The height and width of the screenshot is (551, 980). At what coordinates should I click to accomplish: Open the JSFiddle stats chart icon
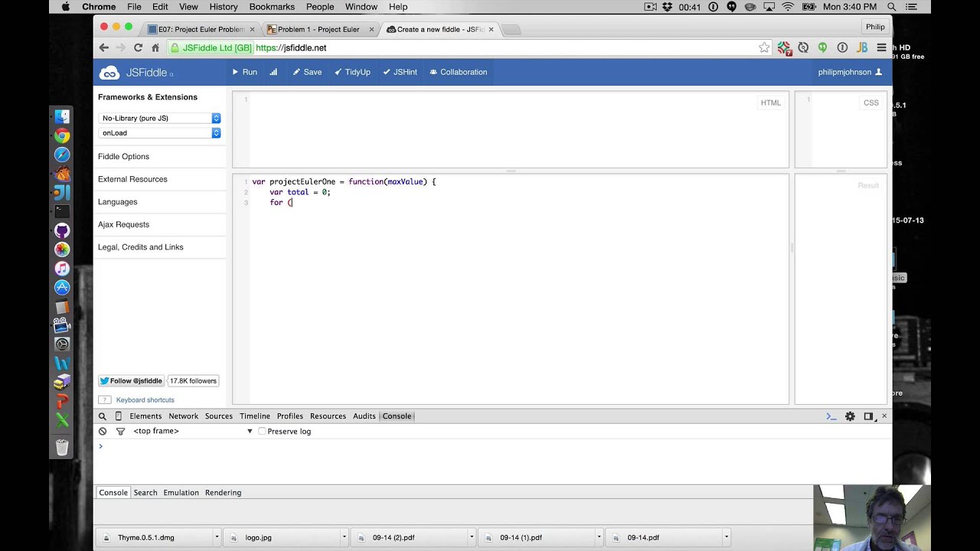coord(273,72)
